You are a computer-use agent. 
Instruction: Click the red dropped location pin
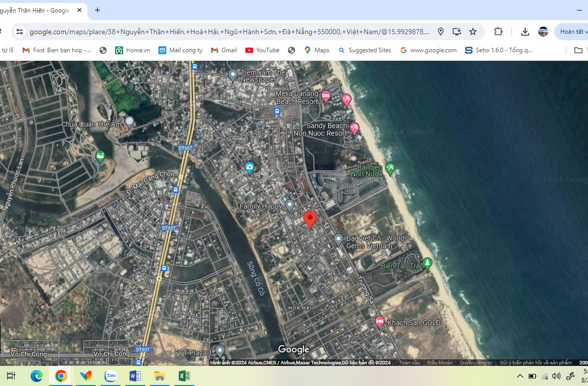click(310, 219)
